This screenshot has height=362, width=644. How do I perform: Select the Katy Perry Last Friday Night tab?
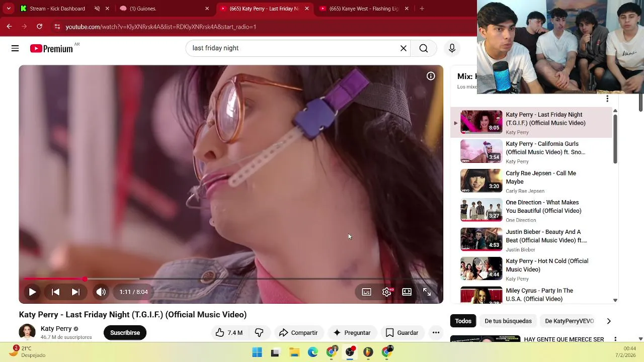[x=264, y=9]
